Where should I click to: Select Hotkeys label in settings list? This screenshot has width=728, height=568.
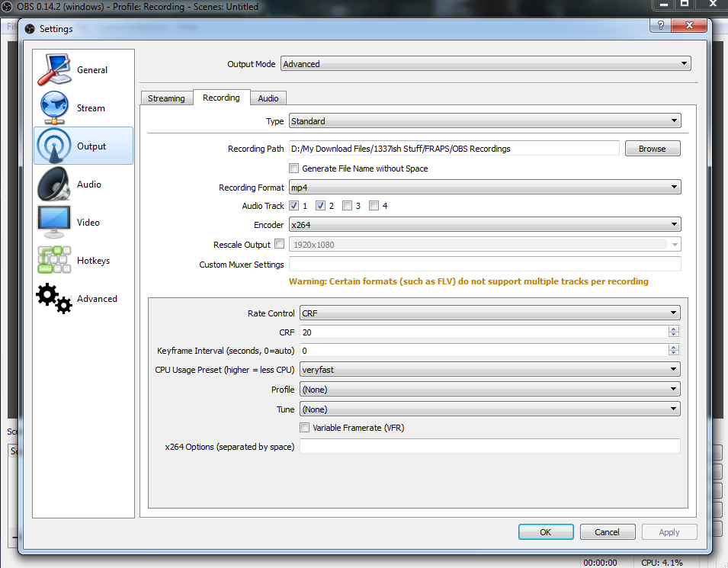pos(93,260)
